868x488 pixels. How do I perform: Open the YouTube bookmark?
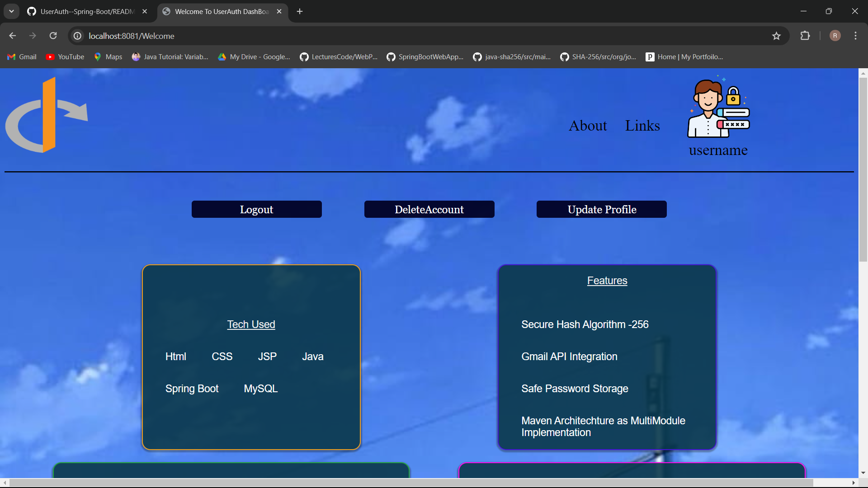point(66,57)
